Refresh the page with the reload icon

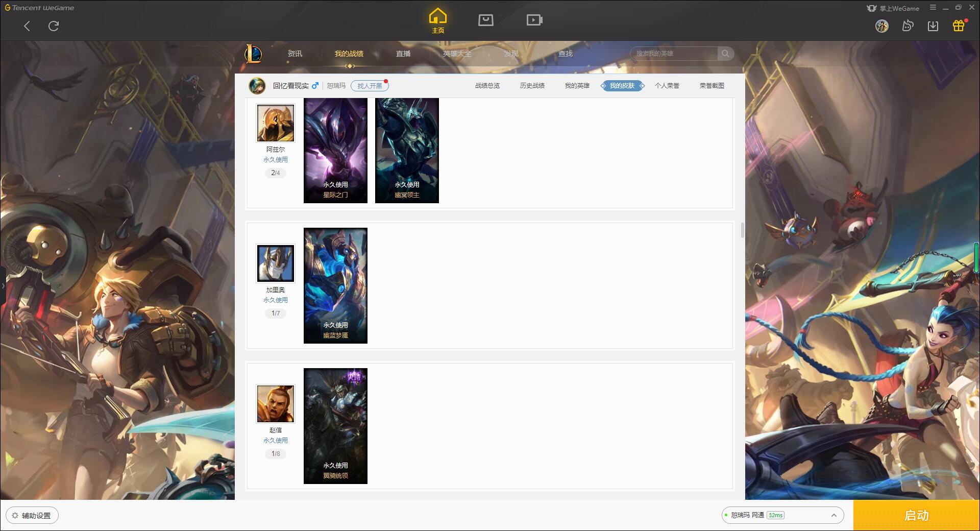(54, 26)
